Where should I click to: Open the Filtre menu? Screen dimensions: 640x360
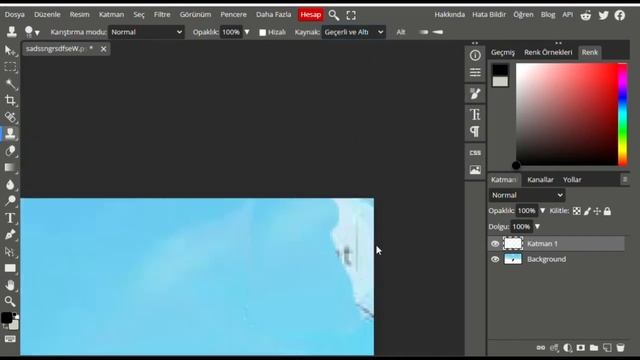coord(162,14)
